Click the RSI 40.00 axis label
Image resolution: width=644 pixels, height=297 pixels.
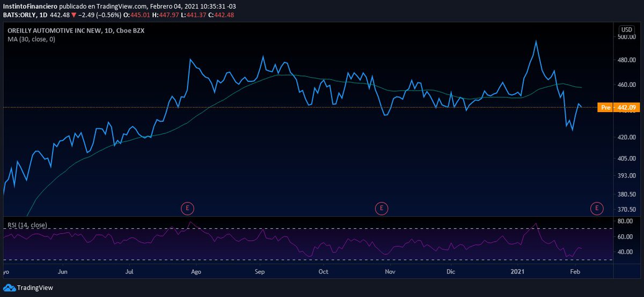pyautogui.click(x=626, y=252)
